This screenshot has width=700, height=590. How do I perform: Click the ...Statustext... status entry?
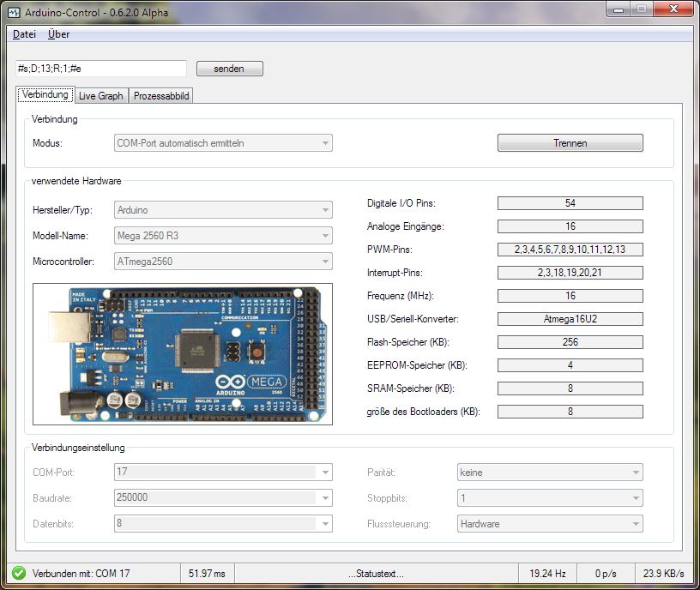376,574
